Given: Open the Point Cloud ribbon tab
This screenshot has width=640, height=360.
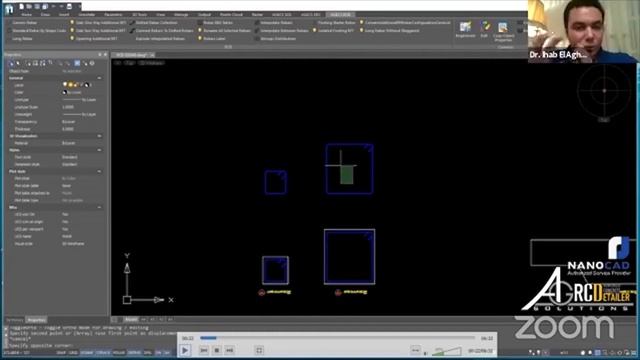Looking at the screenshot, I should pyautogui.click(x=231, y=15).
